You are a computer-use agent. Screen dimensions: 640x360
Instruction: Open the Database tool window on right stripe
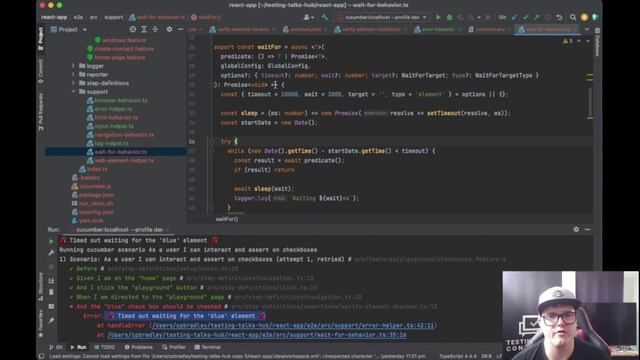tap(597, 41)
